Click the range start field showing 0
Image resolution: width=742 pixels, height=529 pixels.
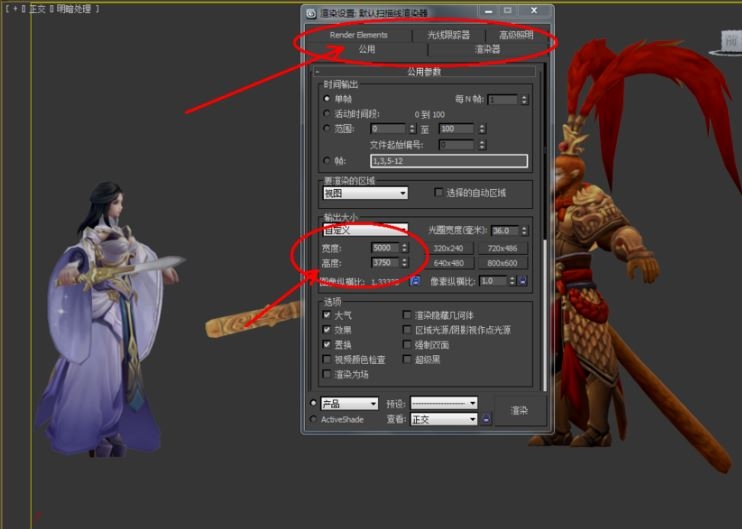(388, 129)
